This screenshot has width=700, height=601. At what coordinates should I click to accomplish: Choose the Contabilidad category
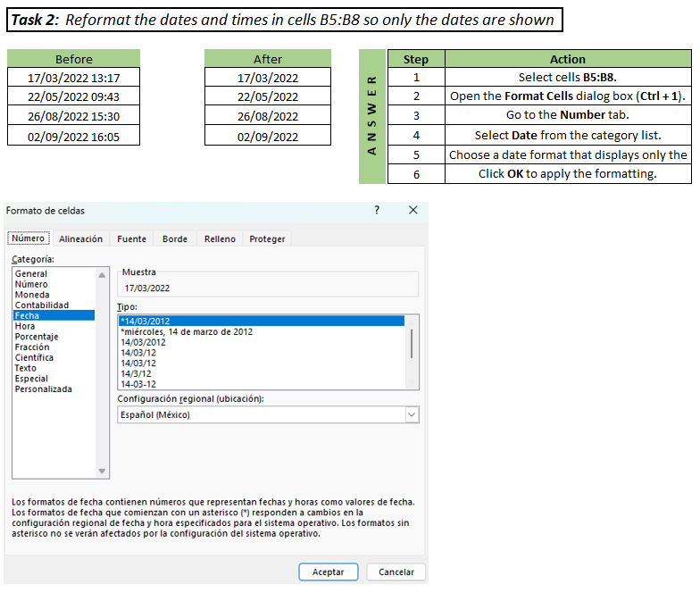click(x=54, y=305)
